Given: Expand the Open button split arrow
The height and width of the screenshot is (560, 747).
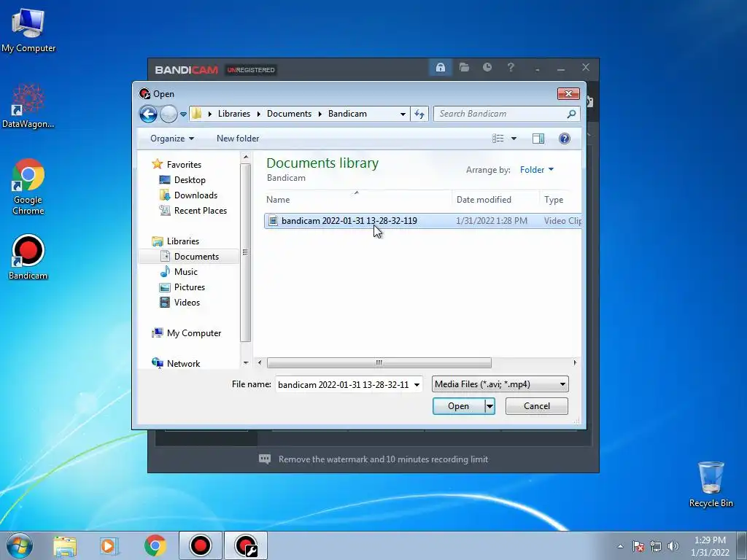Looking at the screenshot, I should pyautogui.click(x=489, y=406).
